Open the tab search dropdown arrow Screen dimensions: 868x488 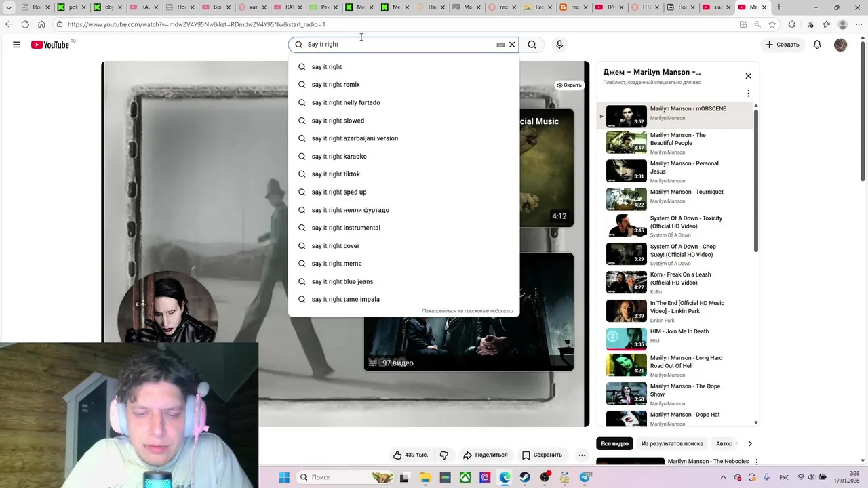pyautogui.click(x=9, y=7)
